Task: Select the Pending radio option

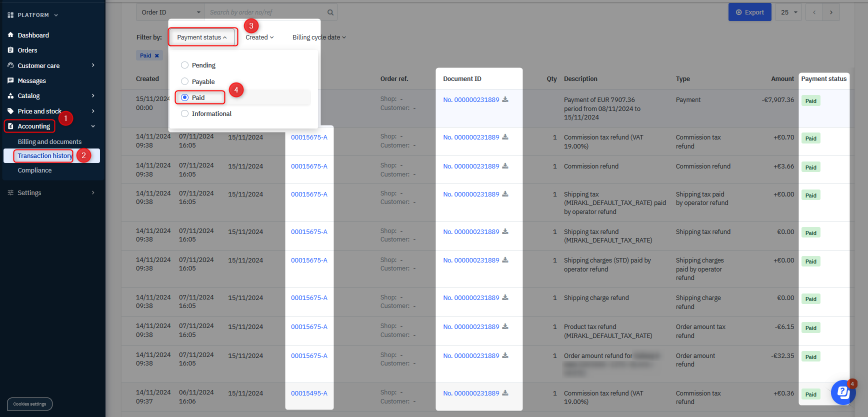Action: [x=184, y=65]
